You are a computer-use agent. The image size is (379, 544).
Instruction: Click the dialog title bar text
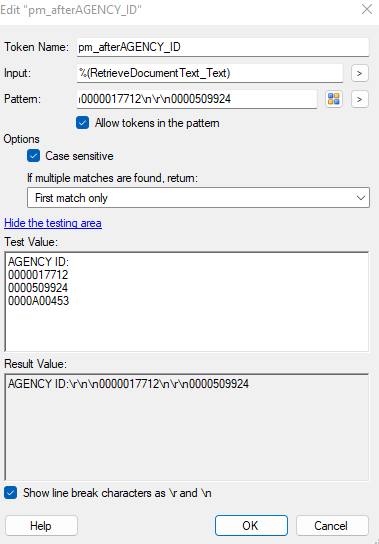pyautogui.click(x=71, y=10)
